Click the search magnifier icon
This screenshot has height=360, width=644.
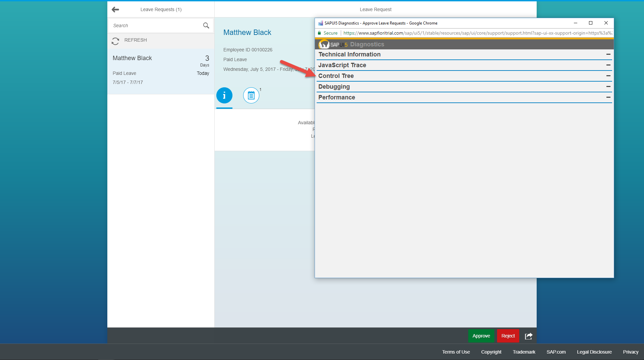(x=206, y=26)
